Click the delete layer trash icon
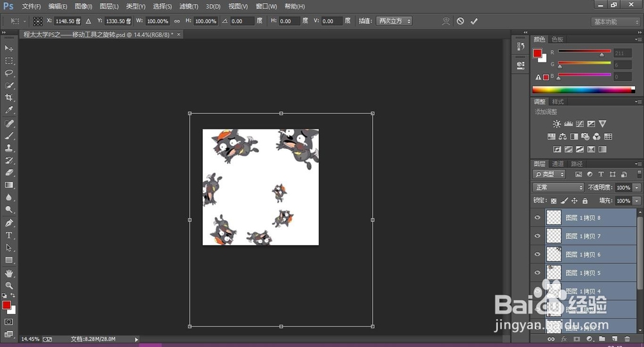 point(627,339)
